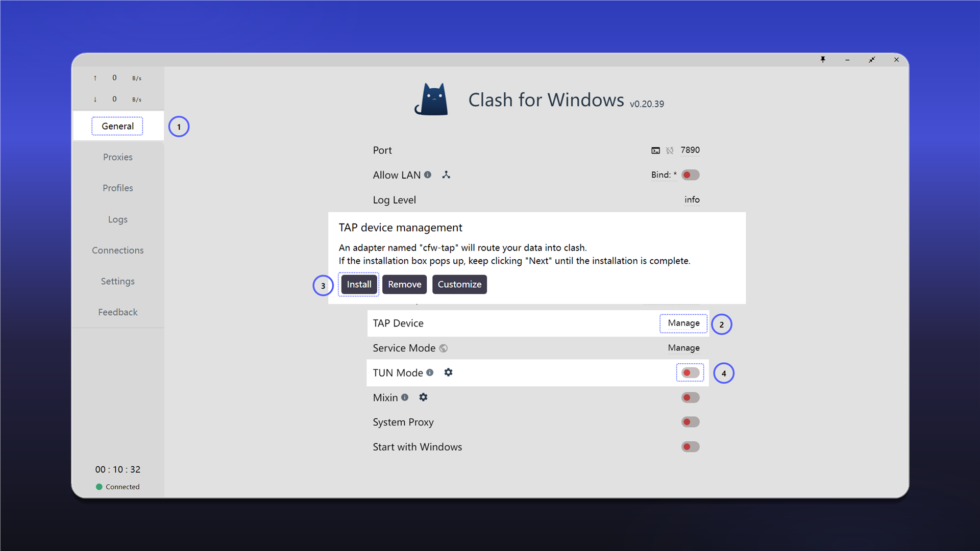
Task: Enable the TUN Mode toggle
Action: pos(690,373)
